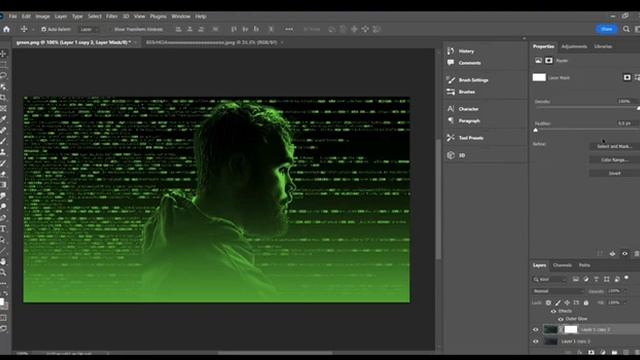Click the three-dots more options icon
Image resolution: width=640 pixels, height=360 pixels.
point(289,29)
